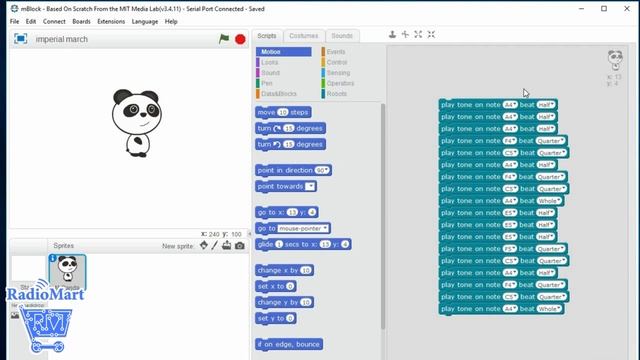Select the Grow sprite tool

(x=418, y=34)
